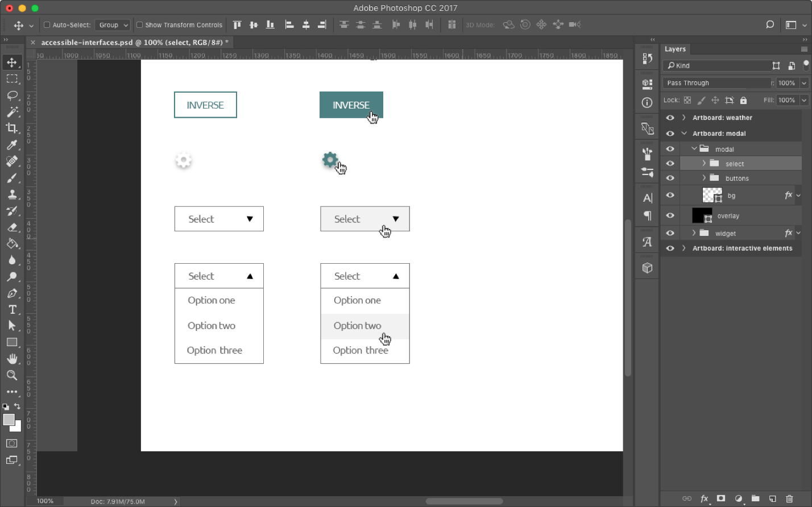Select the Brush tool

[12, 178]
